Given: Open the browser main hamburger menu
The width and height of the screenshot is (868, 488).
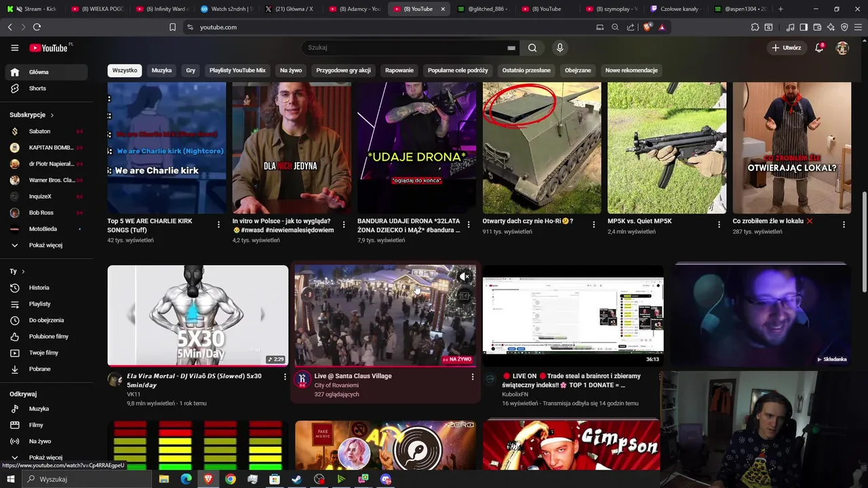Looking at the screenshot, I should [858, 27].
